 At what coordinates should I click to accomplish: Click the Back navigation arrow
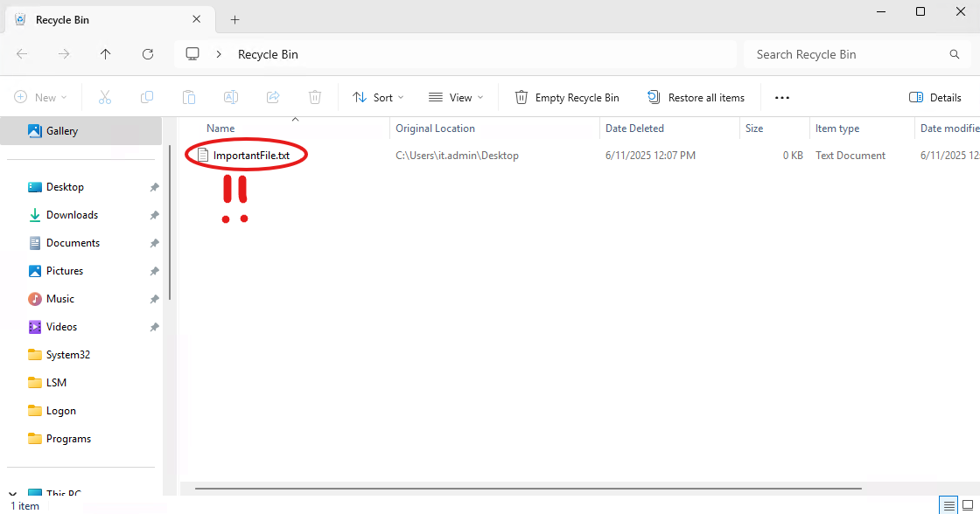(x=22, y=54)
